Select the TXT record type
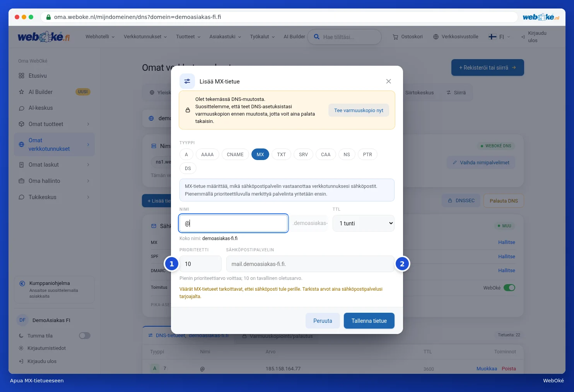 [x=281, y=155]
